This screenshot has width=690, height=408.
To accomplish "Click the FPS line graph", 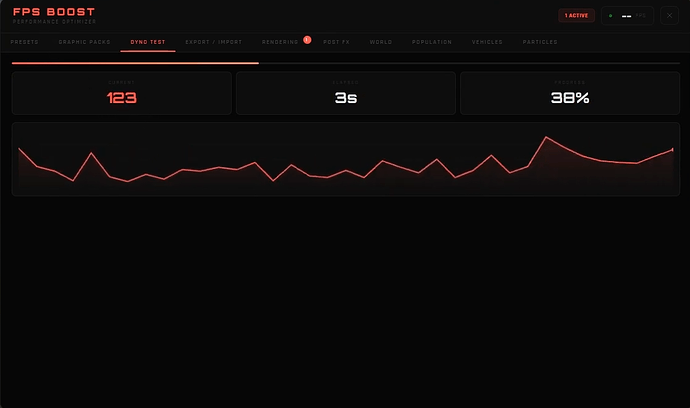I will (x=346, y=159).
